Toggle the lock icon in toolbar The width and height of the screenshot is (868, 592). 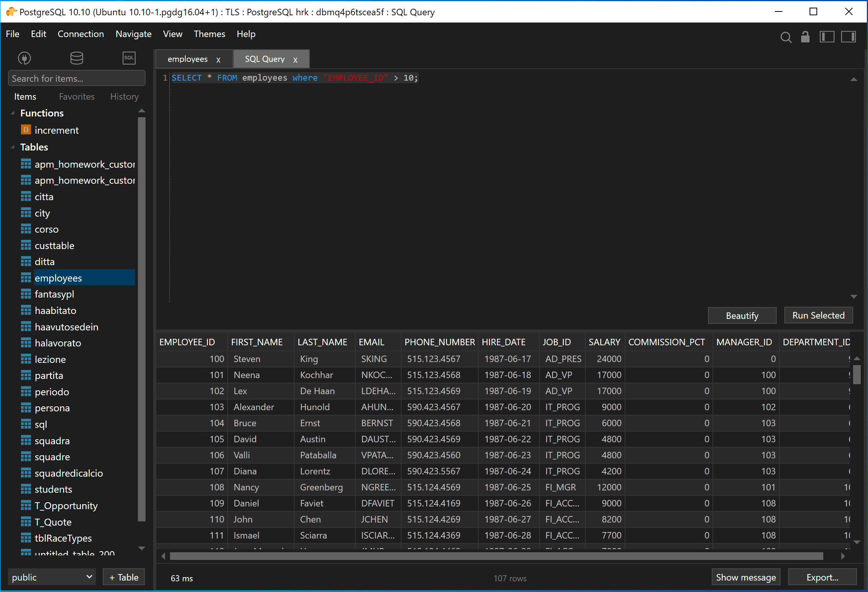click(x=805, y=37)
